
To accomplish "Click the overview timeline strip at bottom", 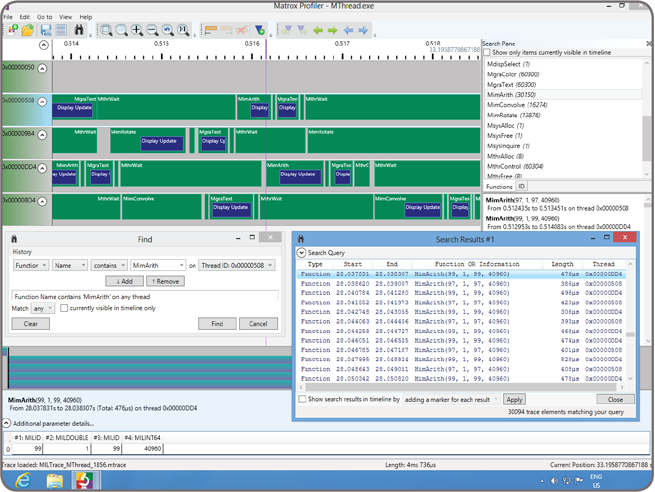I will (150, 368).
